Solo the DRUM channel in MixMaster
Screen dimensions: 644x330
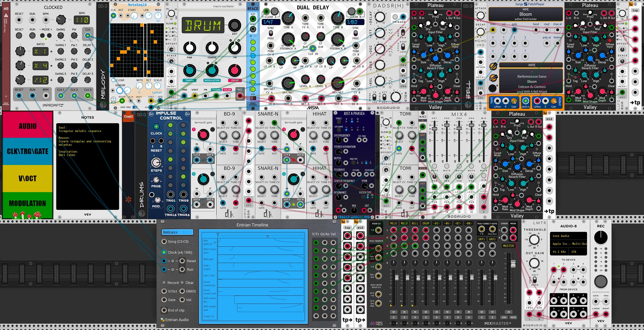pos(426,317)
